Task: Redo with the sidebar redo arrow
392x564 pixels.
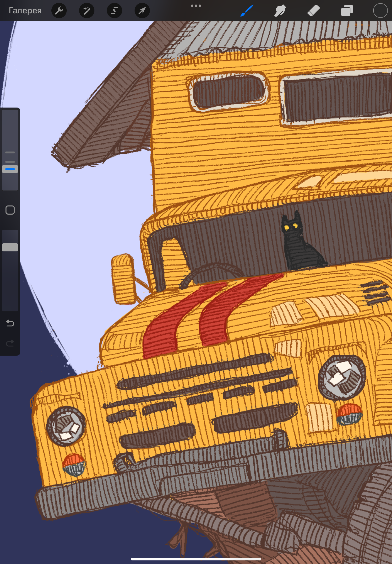Action: point(10,343)
